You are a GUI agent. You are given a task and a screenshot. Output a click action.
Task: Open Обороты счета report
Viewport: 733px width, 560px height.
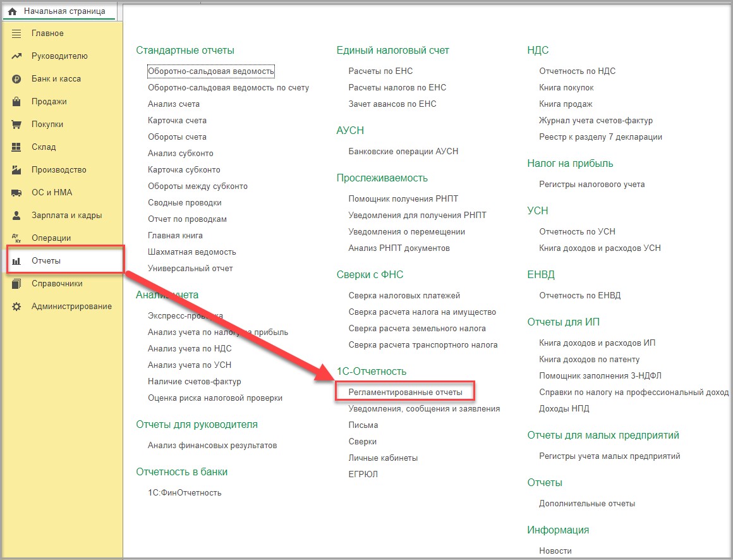[x=177, y=137]
